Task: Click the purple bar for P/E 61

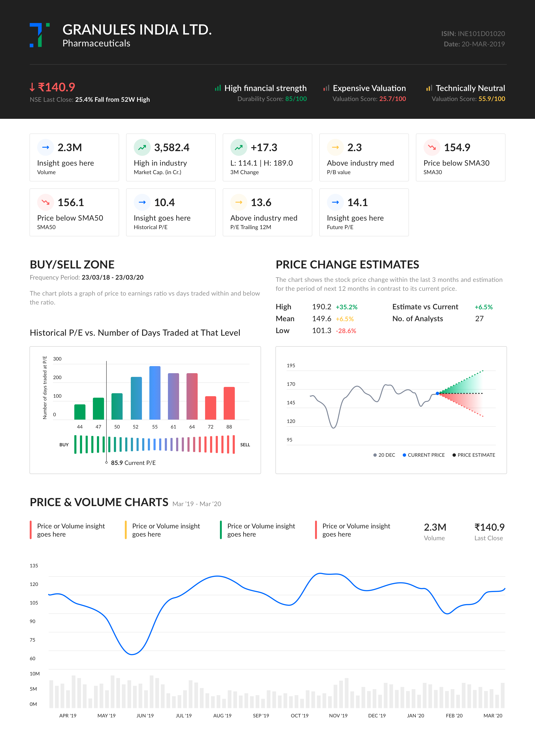Action: [174, 396]
